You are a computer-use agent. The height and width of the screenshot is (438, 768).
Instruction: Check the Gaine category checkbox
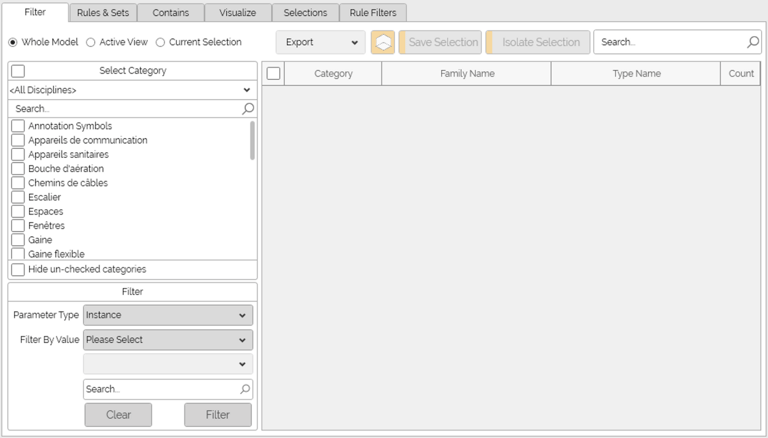[x=18, y=240]
